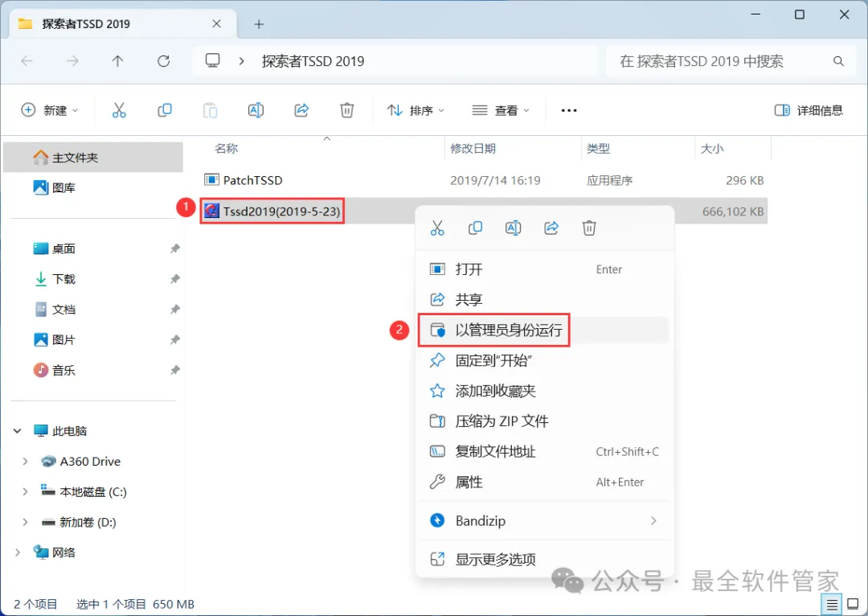
Task: Click the 探索者TSSD 2019 search box
Action: click(730, 61)
